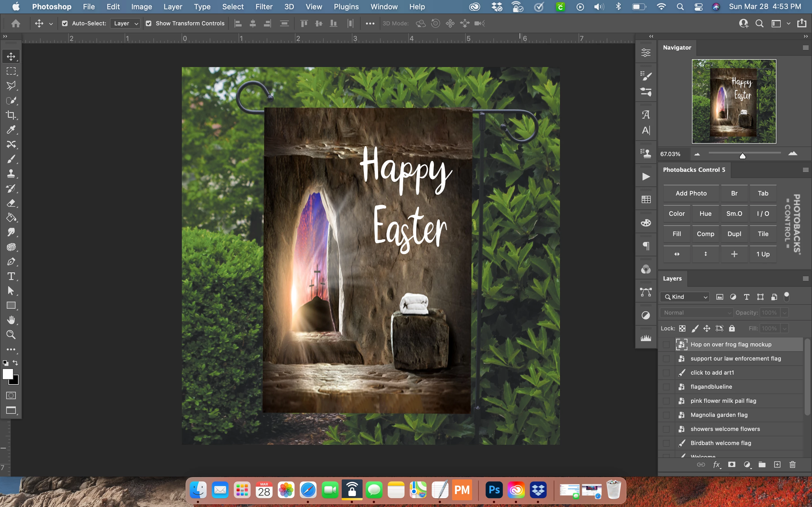
Task: Disable Show Transform Controls checkbox
Action: point(149,23)
